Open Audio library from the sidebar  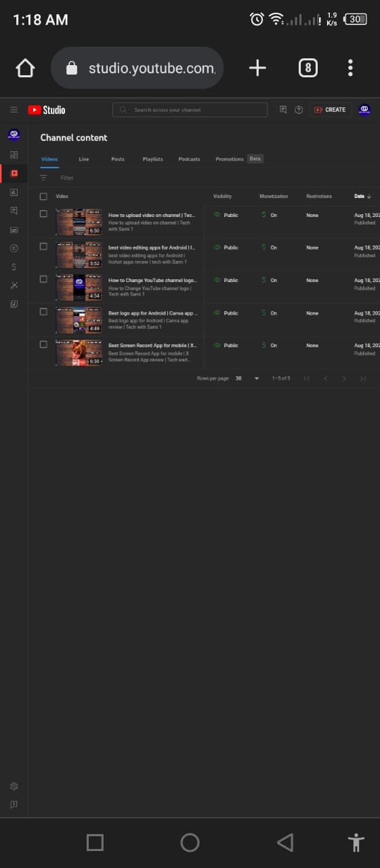(14, 304)
